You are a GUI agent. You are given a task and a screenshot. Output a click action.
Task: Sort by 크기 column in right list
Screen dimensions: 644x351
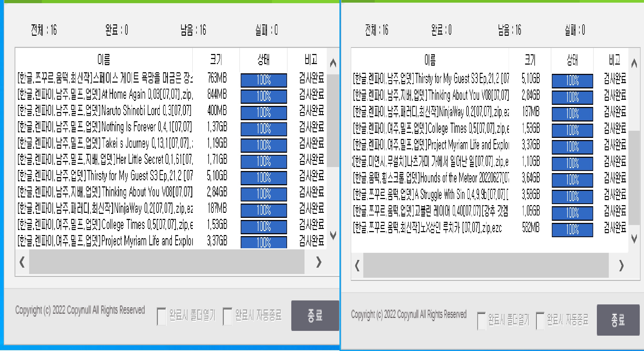click(530, 60)
